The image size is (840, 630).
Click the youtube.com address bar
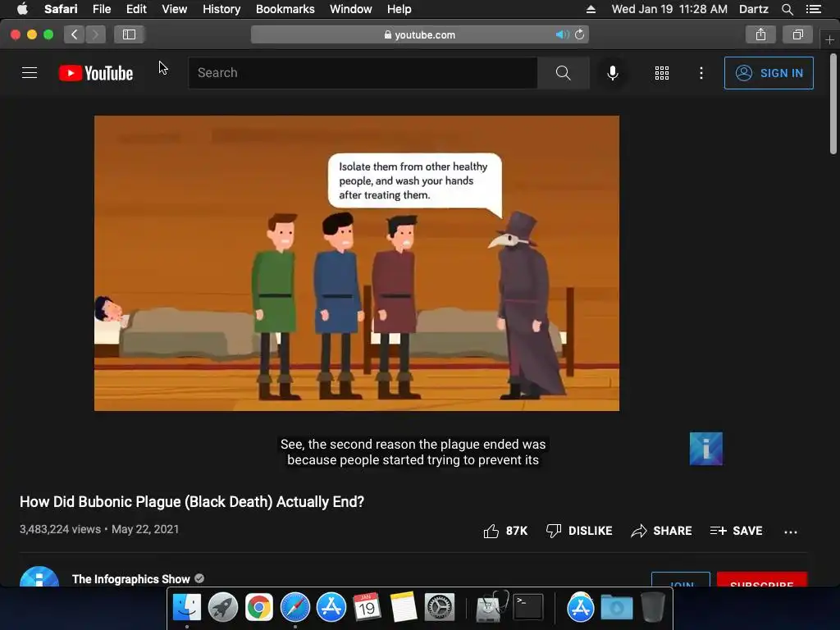tap(419, 34)
